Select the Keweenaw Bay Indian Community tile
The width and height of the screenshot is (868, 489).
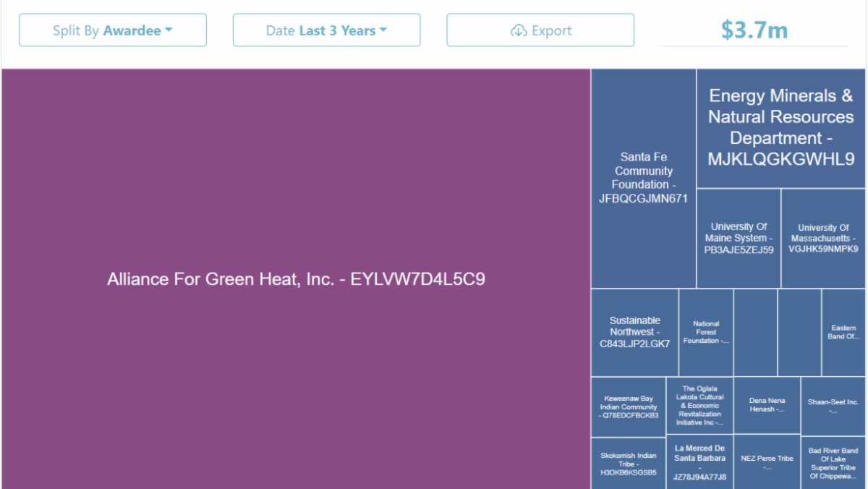click(629, 407)
